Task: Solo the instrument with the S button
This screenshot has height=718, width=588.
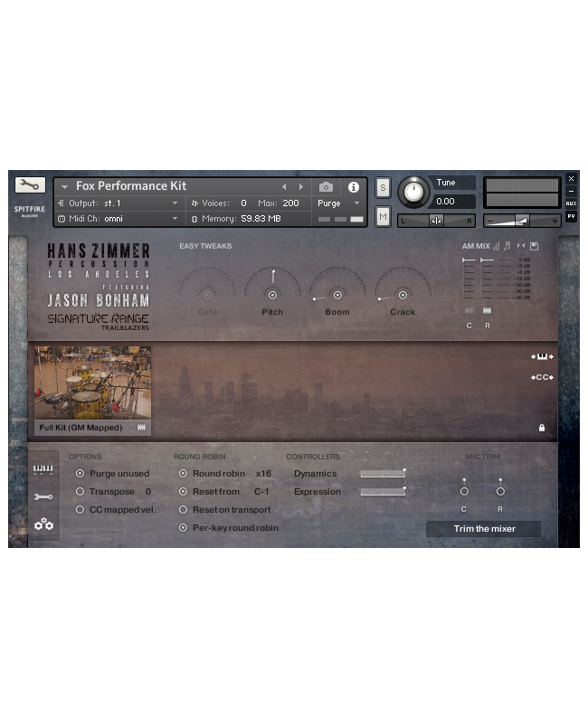Action: pos(383,188)
